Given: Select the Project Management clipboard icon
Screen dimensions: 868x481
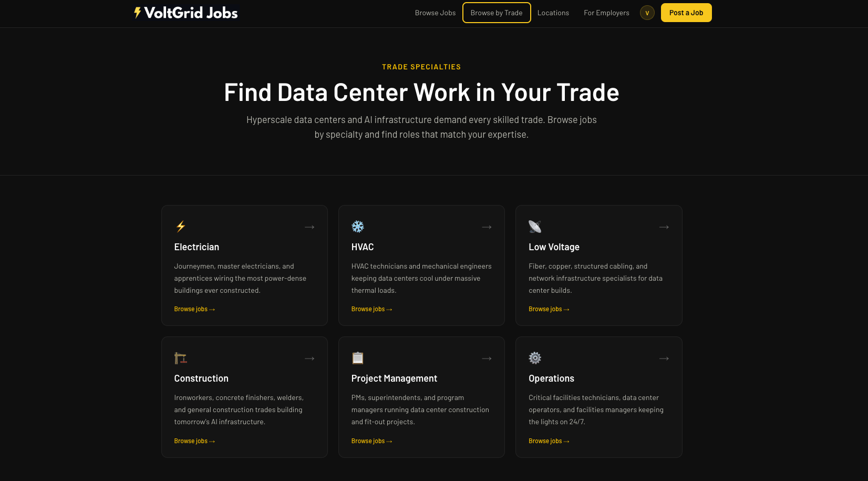Looking at the screenshot, I should 358,358.
